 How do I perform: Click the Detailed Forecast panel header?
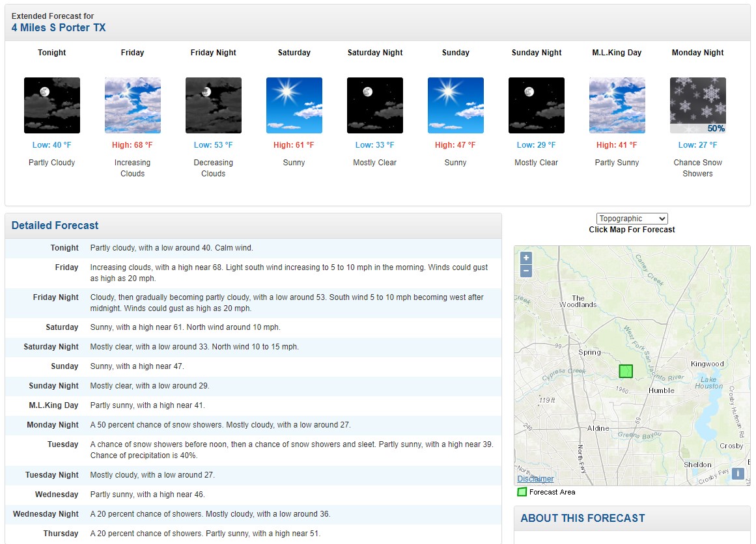pos(55,225)
